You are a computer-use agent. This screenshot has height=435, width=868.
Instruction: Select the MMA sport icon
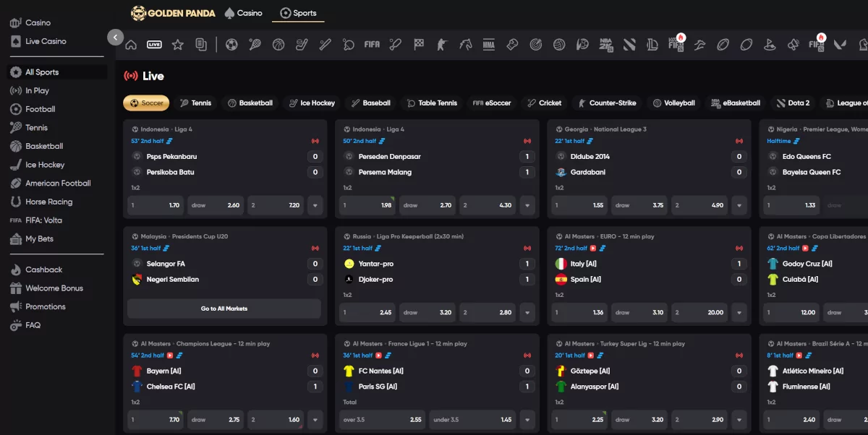point(488,44)
